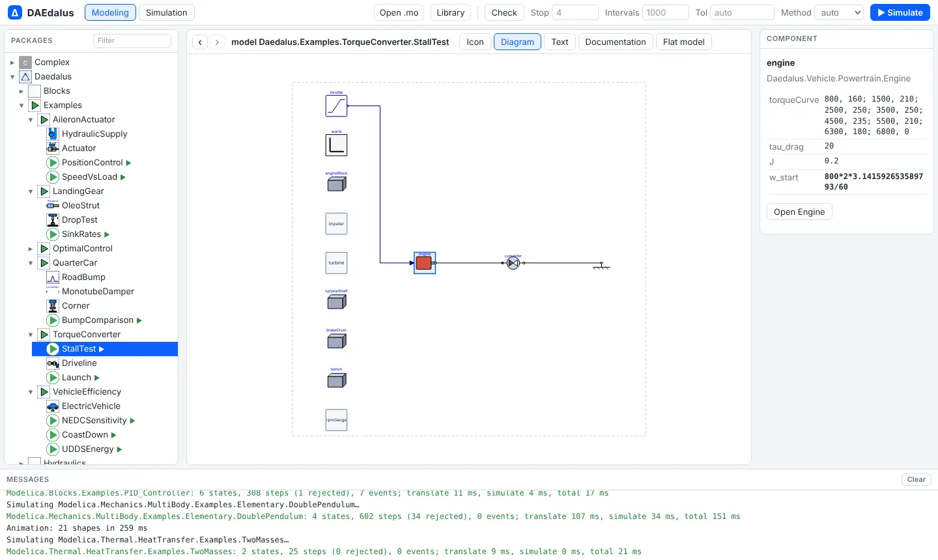This screenshot has width=938, height=560.
Task: Click the HydraulicSupply model icon in the tree
Action: 53,134
